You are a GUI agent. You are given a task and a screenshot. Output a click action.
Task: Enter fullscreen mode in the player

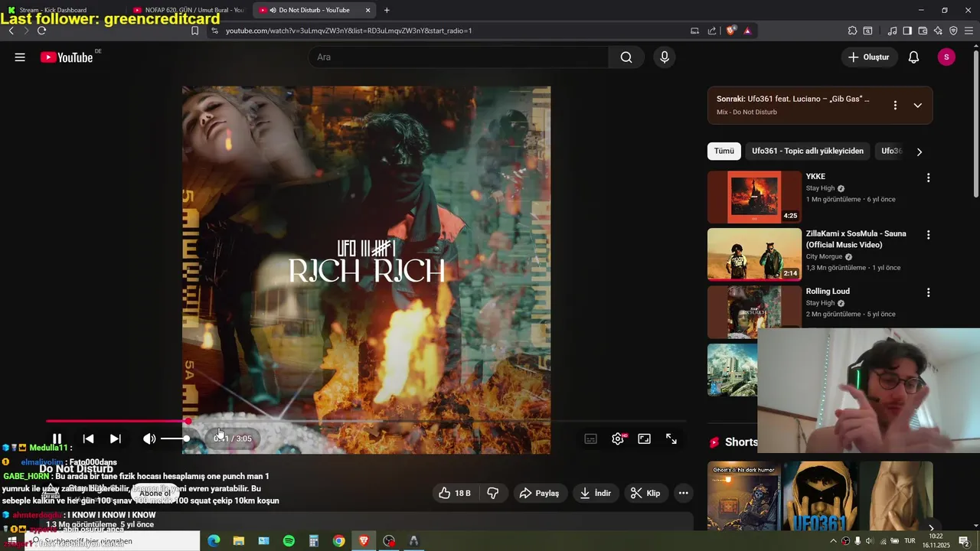click(671, 439)
